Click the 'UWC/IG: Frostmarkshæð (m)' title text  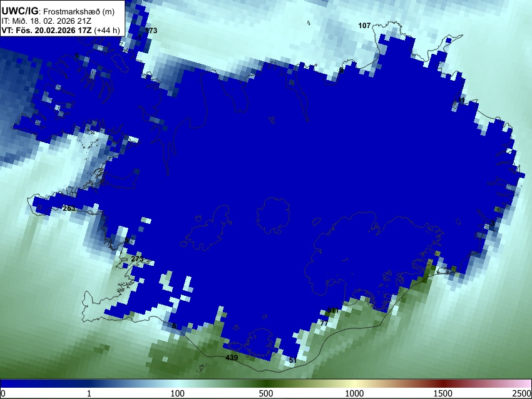click(58, 11)
